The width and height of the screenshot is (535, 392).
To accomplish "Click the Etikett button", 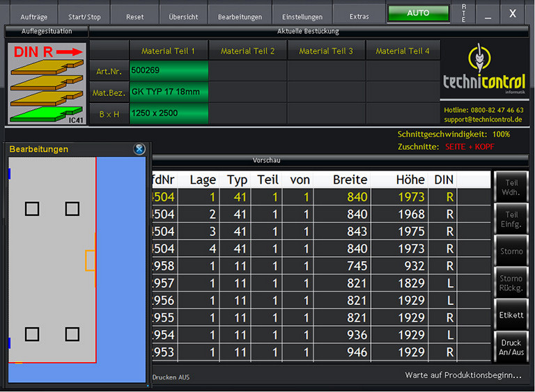I will tap(511, 315).
